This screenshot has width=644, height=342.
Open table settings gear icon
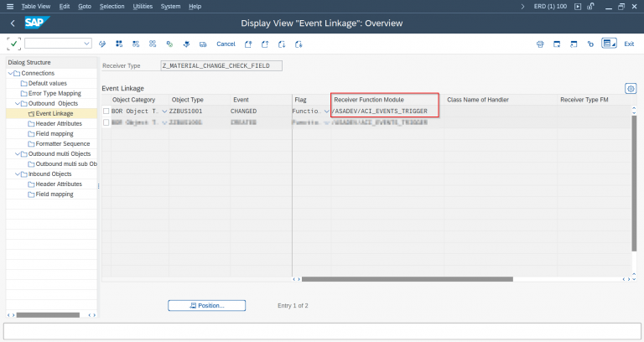(x=630, y=88)
